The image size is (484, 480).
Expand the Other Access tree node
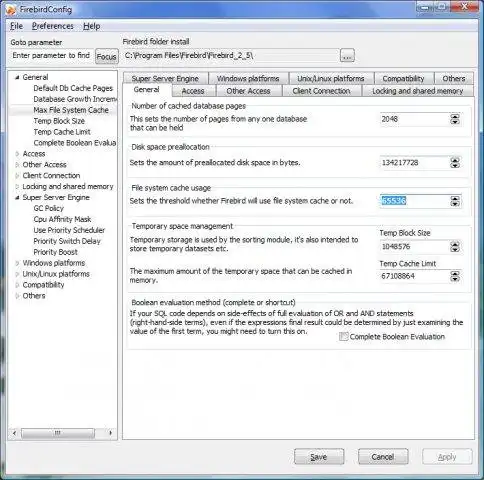(x=17, y=165)
